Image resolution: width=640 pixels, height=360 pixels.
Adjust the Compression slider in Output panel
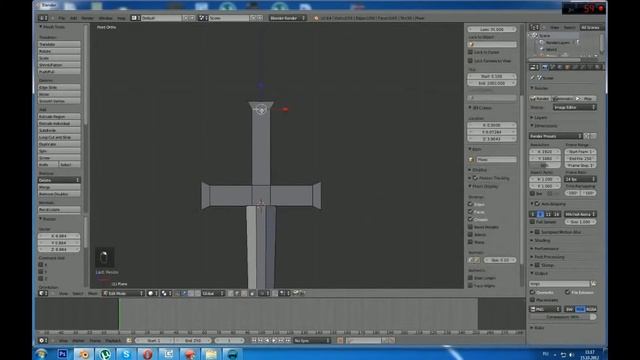[563, 317]
